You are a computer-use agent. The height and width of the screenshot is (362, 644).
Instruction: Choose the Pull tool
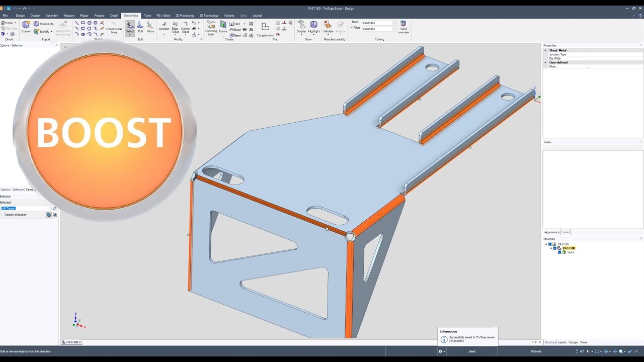point(140,27)
